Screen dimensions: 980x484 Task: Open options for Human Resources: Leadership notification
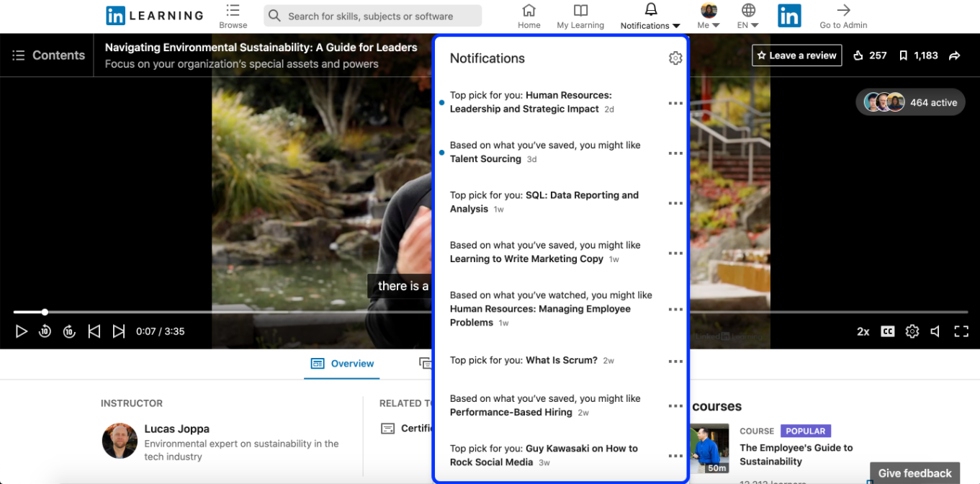click(675, 104)
